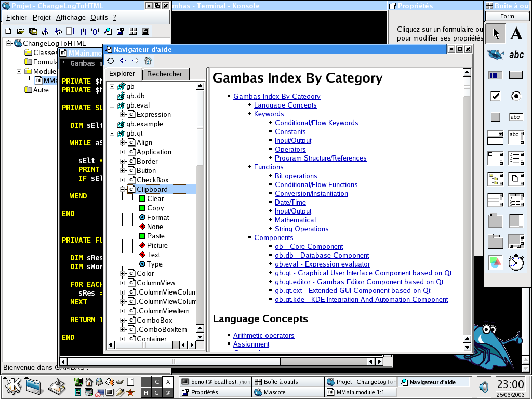Click the open project folder icon
This screenshot has width=532, height=399.
[21, 31]
